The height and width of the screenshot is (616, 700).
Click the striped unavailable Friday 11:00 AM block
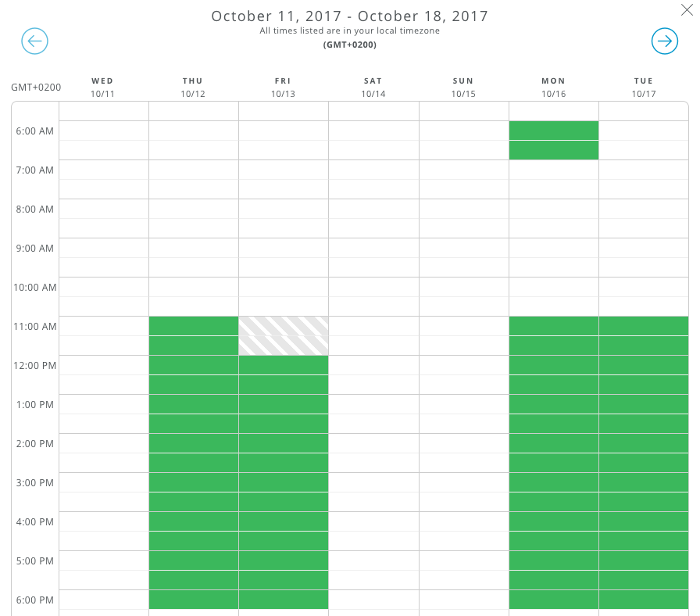pyautogui.click(x=284, y=336)
